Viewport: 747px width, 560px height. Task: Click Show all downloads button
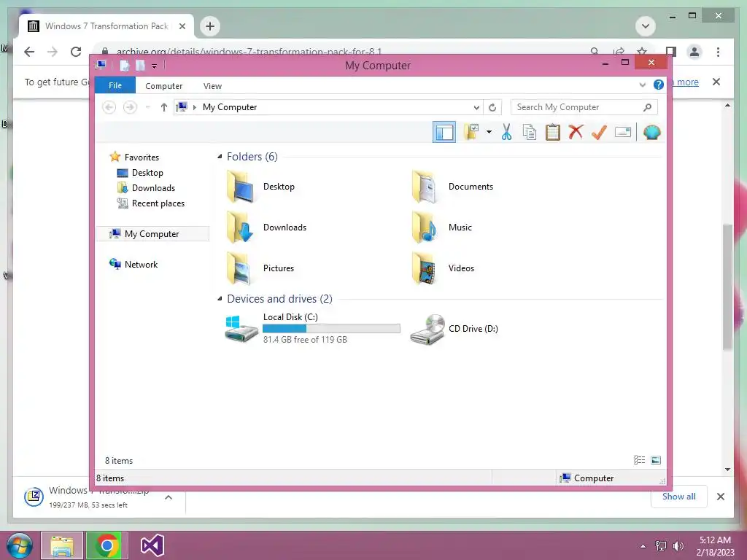[x=679, y=497]
